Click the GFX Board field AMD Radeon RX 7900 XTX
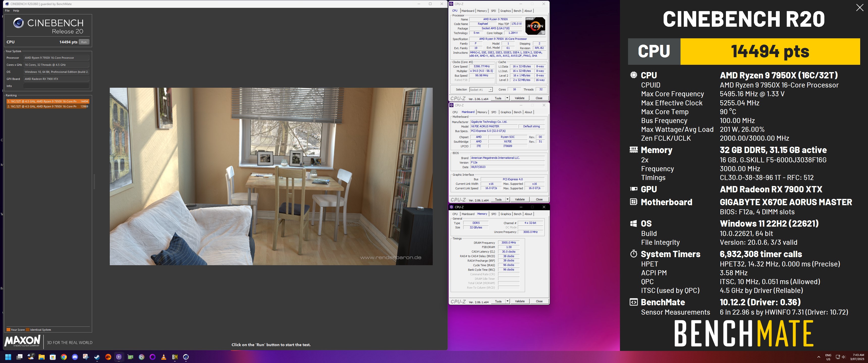The height and width of the screenshot is (363, 868). 56,79
